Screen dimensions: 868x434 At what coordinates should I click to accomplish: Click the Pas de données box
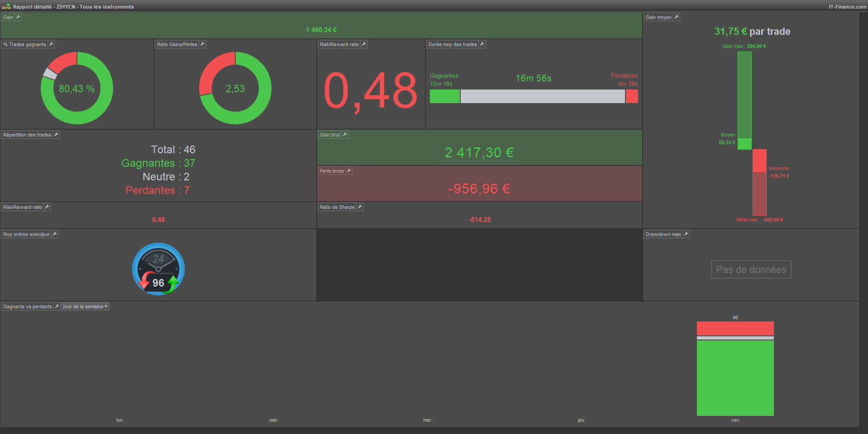tap(751, 269)
